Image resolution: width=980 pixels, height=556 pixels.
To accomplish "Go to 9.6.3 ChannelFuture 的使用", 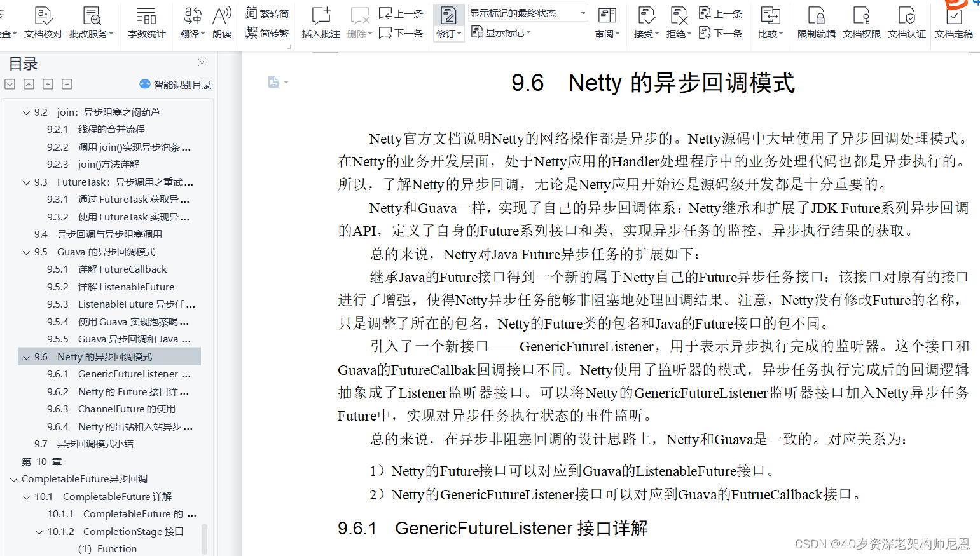I will (111, 409).
